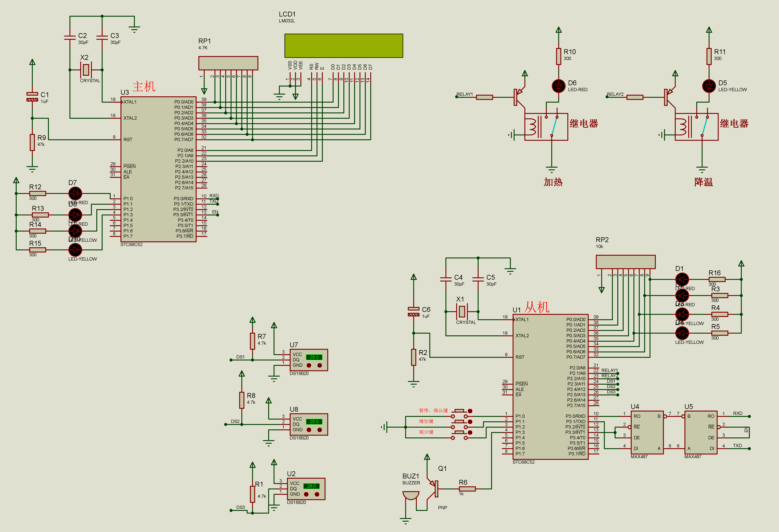The height and width of the screenshot is (532, 779).
Task: Click the temperature increase arrow on sensor U7
Action: tap(319, 365)
